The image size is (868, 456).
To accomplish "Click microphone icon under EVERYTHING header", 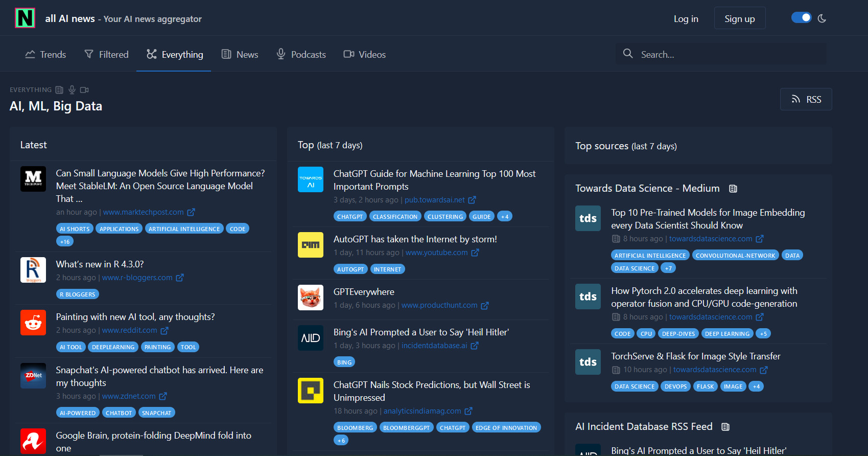I will [72, 90].
